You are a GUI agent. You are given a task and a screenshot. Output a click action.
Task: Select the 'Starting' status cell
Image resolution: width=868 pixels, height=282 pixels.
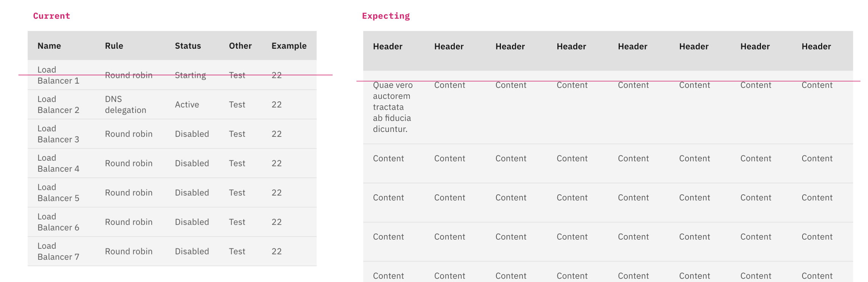click(190, 75)
